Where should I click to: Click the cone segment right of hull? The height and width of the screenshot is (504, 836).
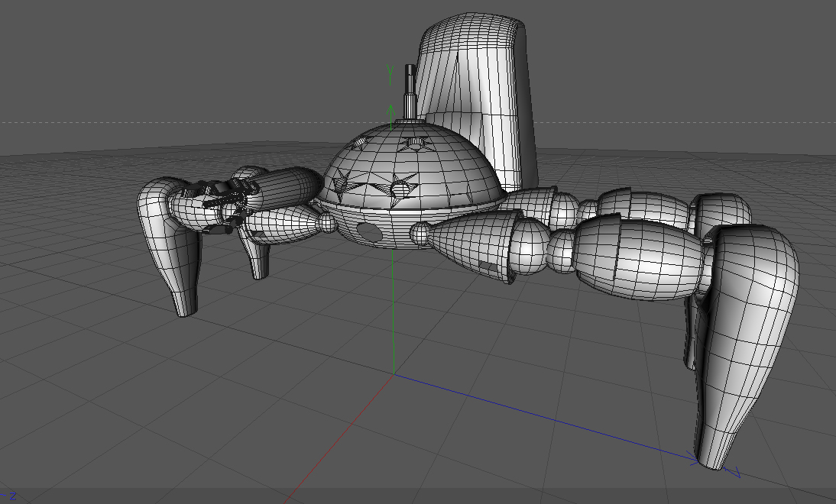tap(471, 241)
